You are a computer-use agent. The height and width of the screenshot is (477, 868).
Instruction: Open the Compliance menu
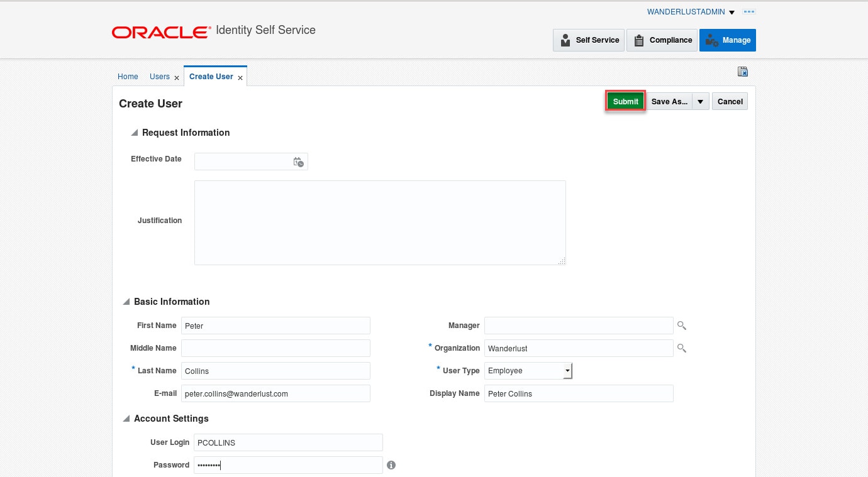662,40
